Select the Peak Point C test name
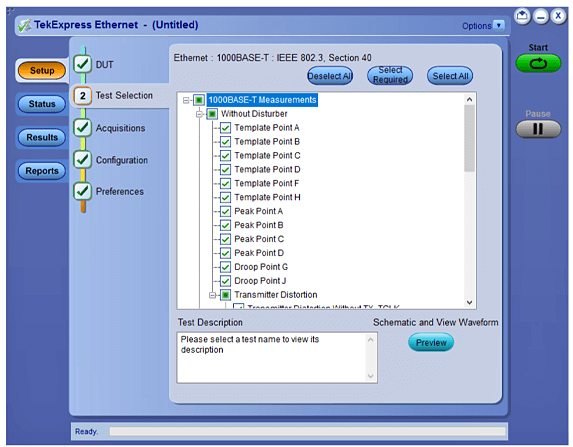Image resolution: width=573 pixels, height=447 pixels. coord(259,239)
